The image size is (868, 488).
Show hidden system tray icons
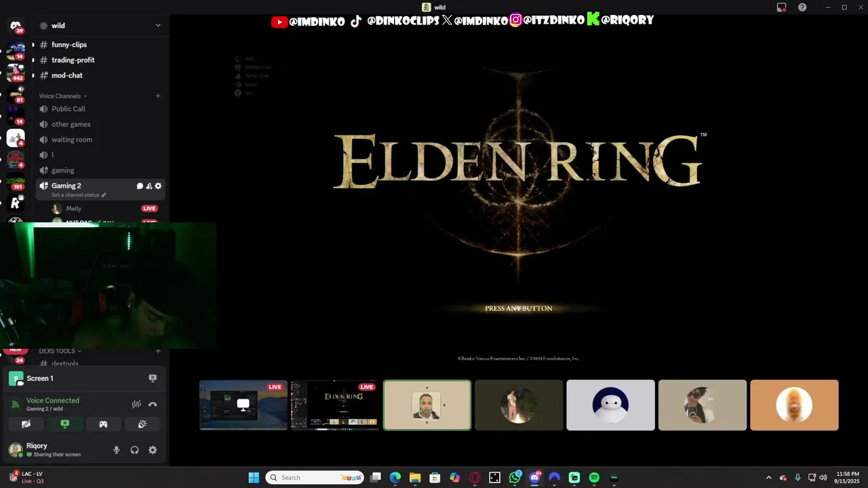[768, 478]
